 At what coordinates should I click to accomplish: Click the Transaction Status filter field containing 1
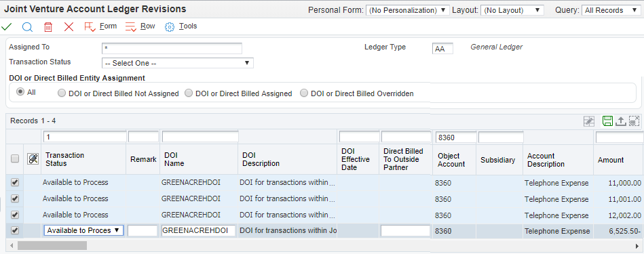click(x=85, y=137)
